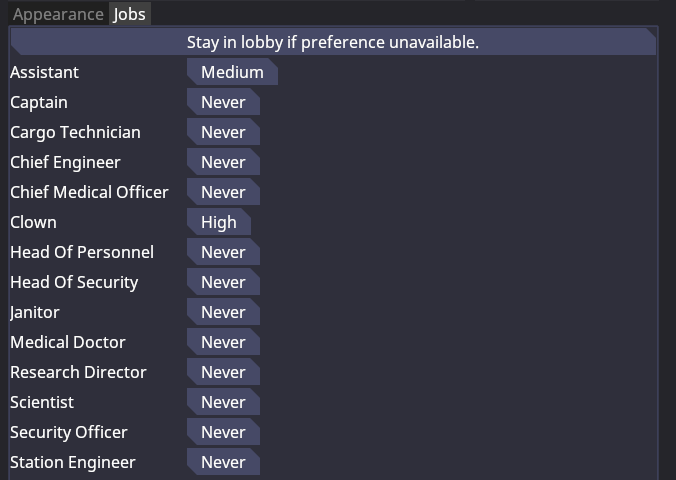Open Assistant priority dropdown showing Medium

tap(232, 72)
